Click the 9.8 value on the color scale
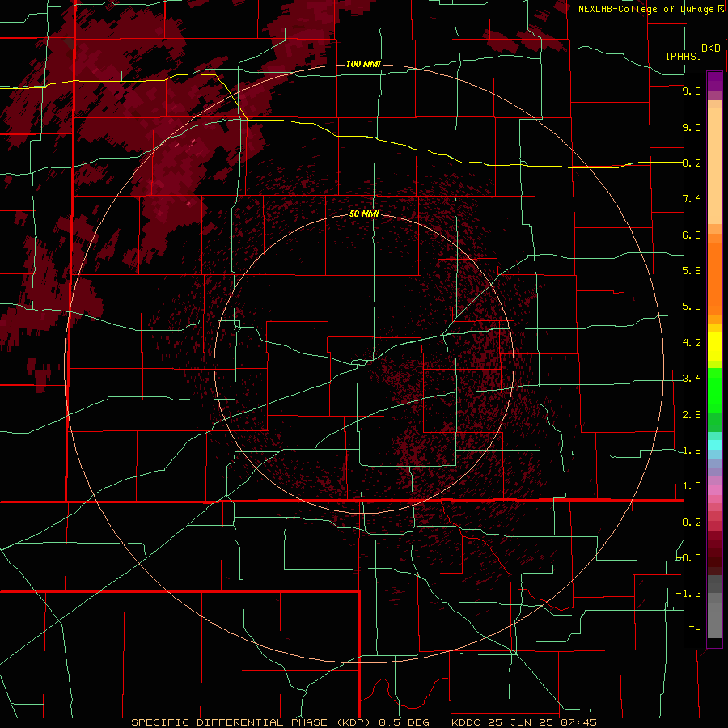Screen dimensions: 728x728 pyautogui.click(x=692, y=91)
